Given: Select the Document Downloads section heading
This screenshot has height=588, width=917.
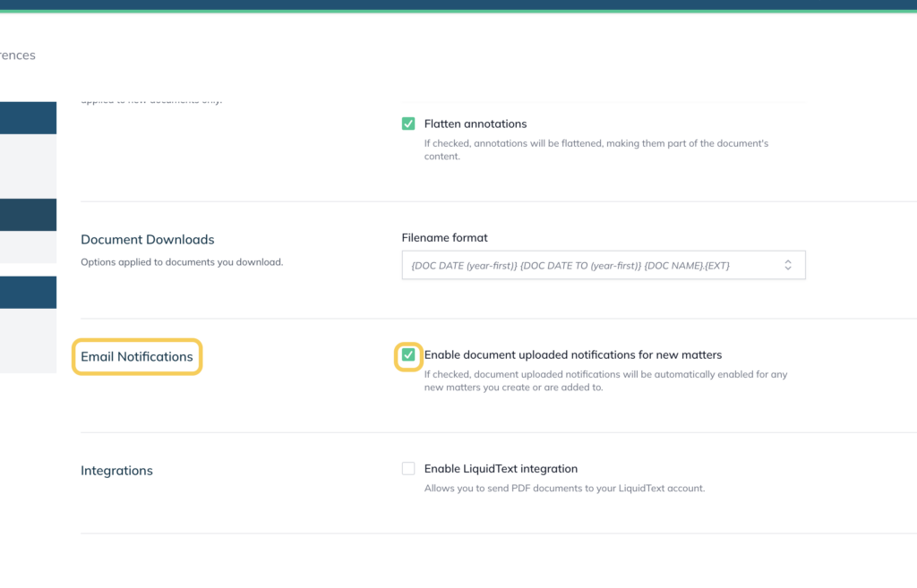Looking at the screenshot, I should click(148, 240).
